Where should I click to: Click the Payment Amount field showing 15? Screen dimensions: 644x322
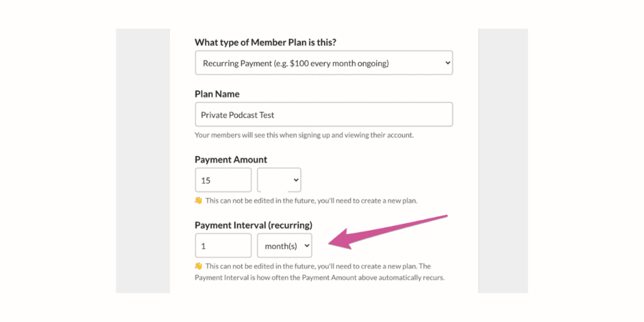click(x=223, y=180)
